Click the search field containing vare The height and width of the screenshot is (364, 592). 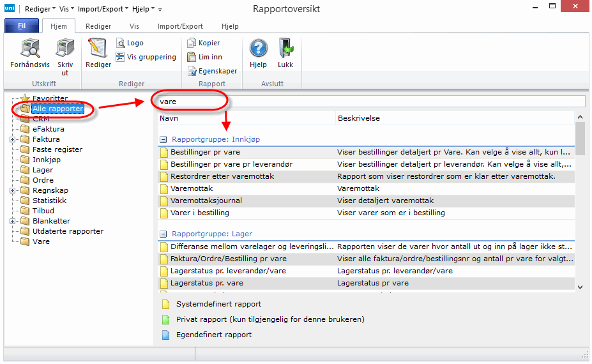370,102
